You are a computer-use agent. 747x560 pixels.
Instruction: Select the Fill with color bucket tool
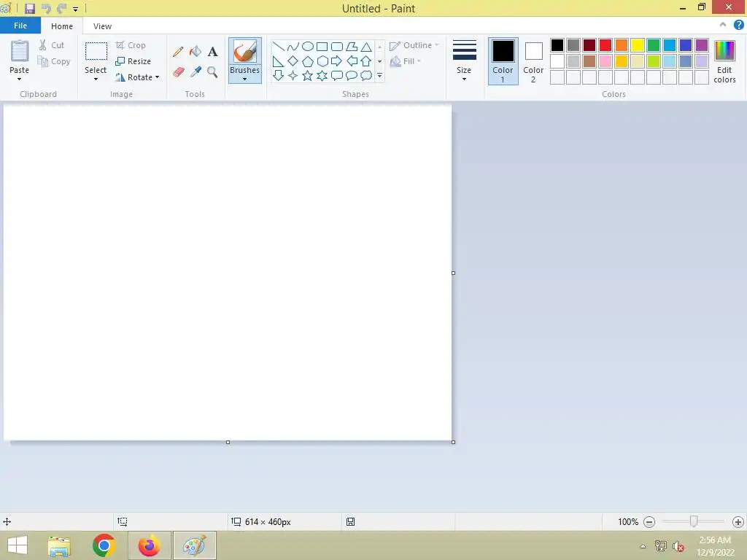tap(196, 52)
